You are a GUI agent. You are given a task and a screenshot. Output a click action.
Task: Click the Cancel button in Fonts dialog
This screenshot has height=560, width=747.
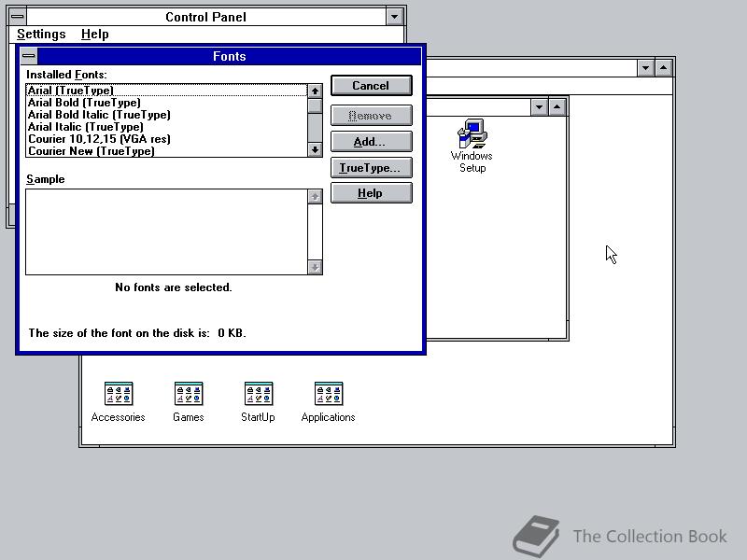point(371,86)
